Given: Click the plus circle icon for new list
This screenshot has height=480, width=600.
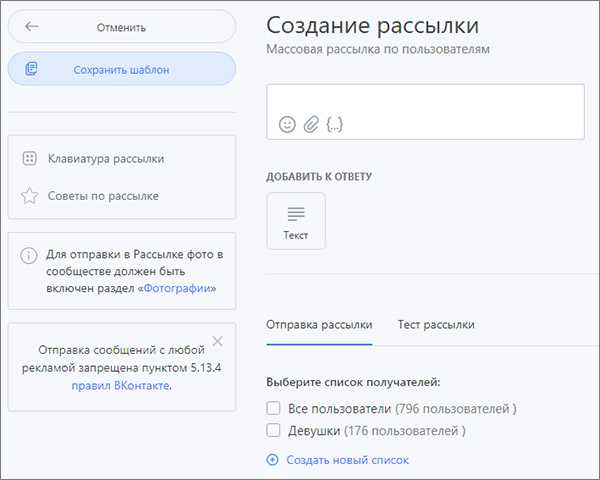Looking at the screenshot, I should click(272, 459).
